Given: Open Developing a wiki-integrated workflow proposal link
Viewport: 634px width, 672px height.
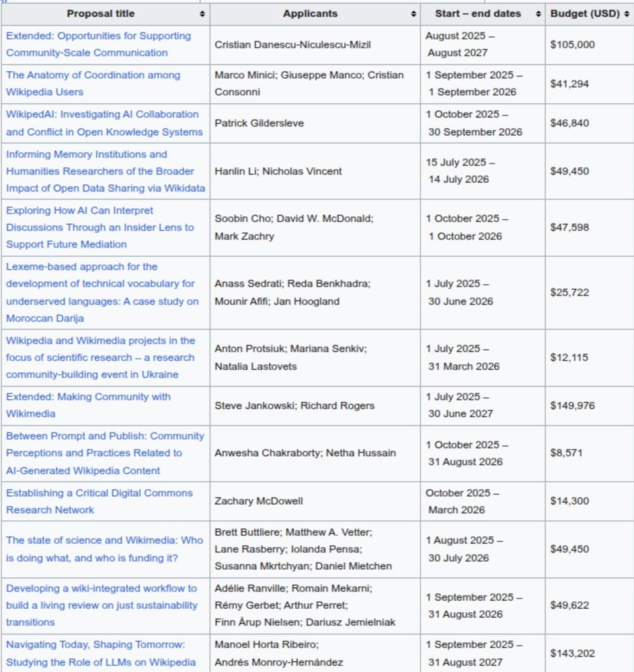Looking at the screenshot, I should point(102,605).
